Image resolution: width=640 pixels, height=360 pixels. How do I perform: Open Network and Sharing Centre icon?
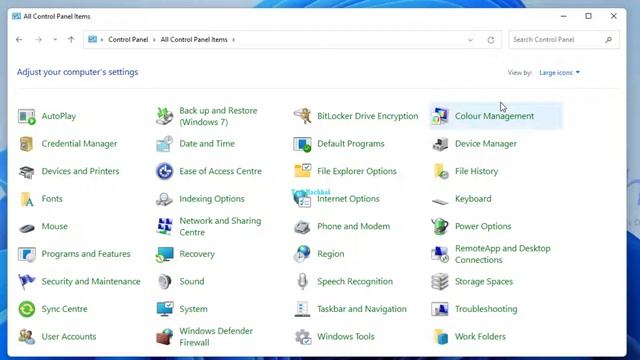(x=164, y=227)
